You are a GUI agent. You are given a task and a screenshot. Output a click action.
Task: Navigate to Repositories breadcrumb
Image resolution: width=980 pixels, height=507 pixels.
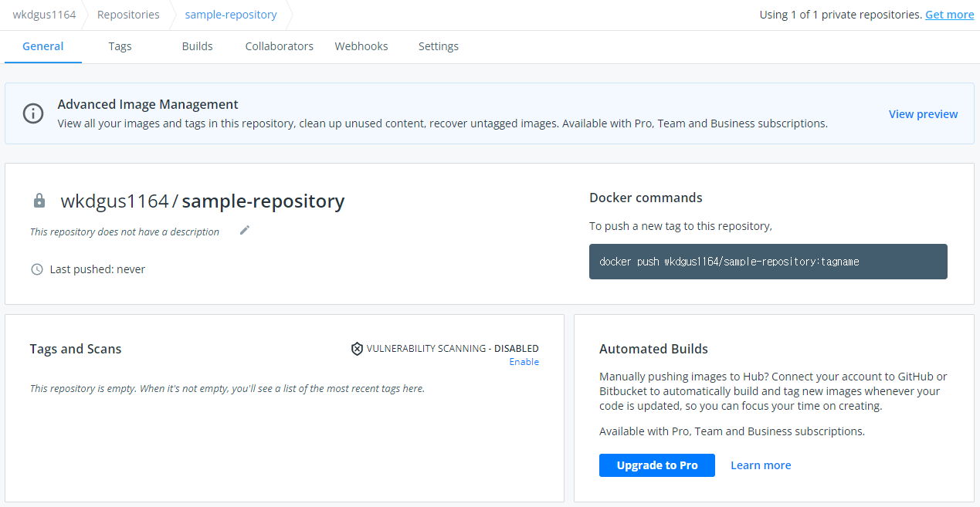pos(128,15)
